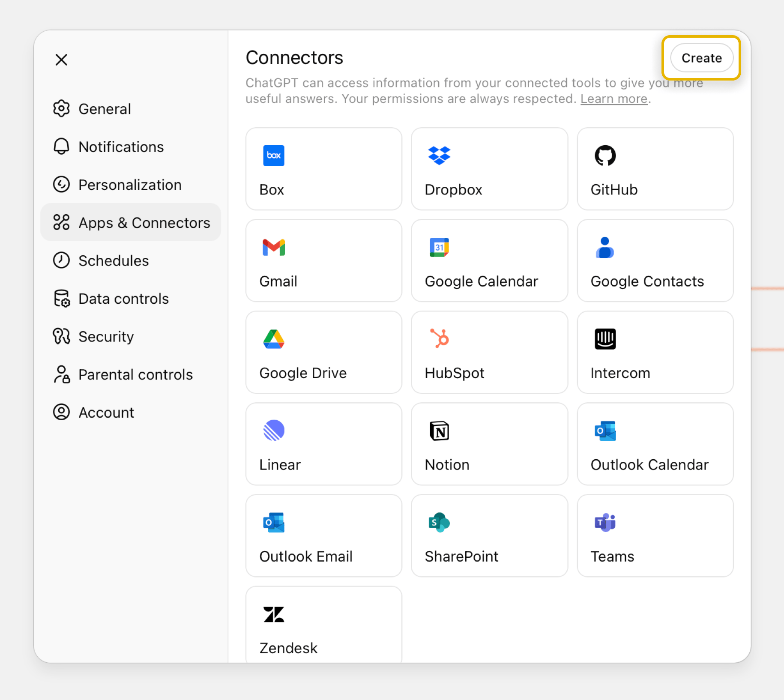
Task: Open the Learn more link
Action: click(x=613, y=99)
